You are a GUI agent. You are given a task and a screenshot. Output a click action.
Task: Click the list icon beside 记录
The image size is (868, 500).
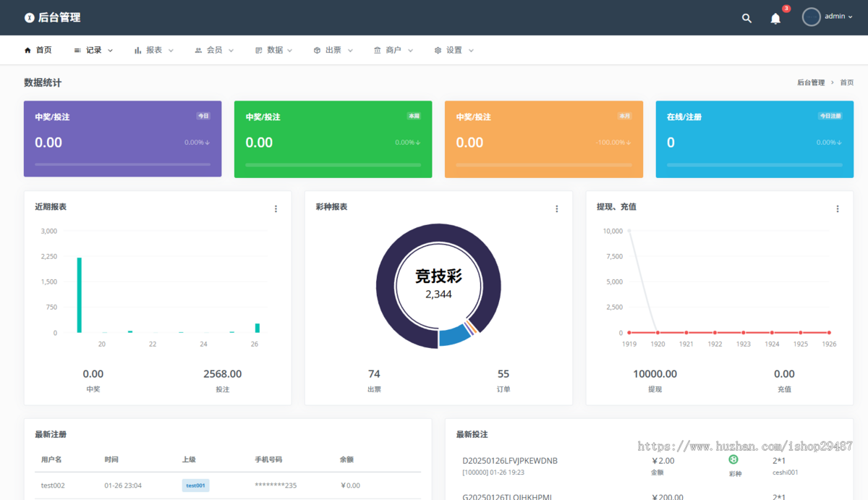(x=77, y=51)
